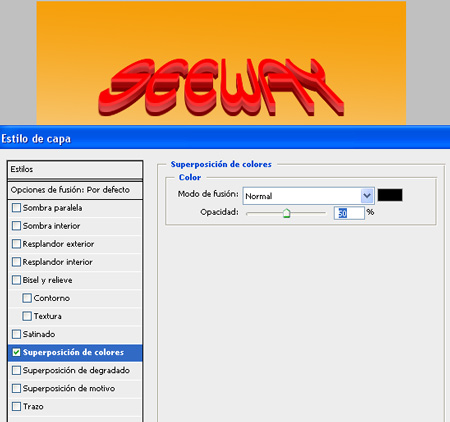The width and height of the screenshot is (450, 422).
Task: Select the Estilos entry in the list
Action: tap(75, 169)
